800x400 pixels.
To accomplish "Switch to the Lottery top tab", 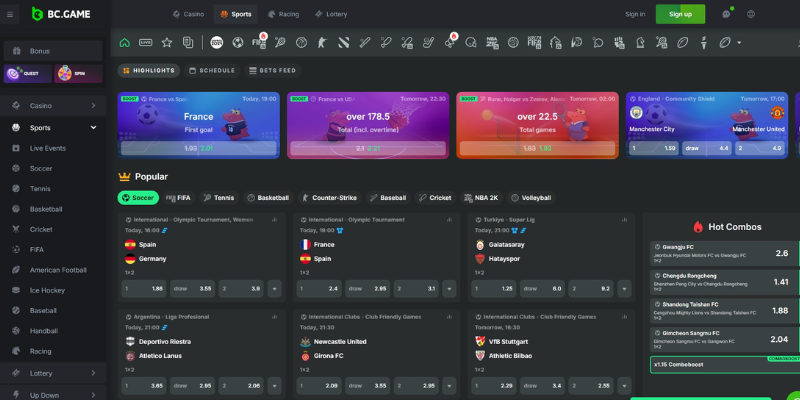I will (x=331, y=14).
